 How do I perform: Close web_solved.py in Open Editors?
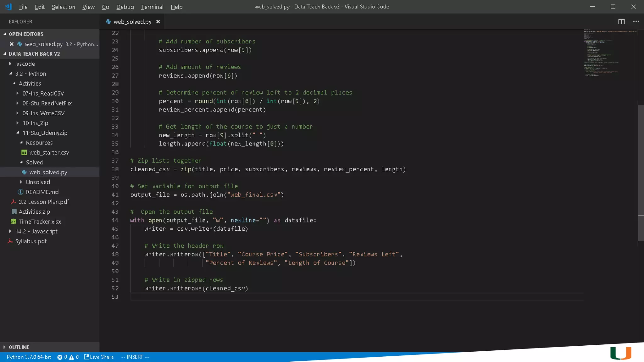click(12, 44)
